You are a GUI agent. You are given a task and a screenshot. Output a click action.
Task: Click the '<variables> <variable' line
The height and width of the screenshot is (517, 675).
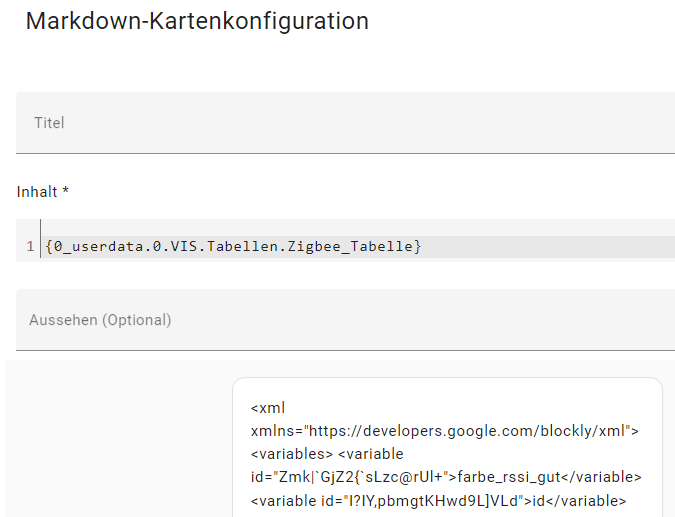pos(327,454)
